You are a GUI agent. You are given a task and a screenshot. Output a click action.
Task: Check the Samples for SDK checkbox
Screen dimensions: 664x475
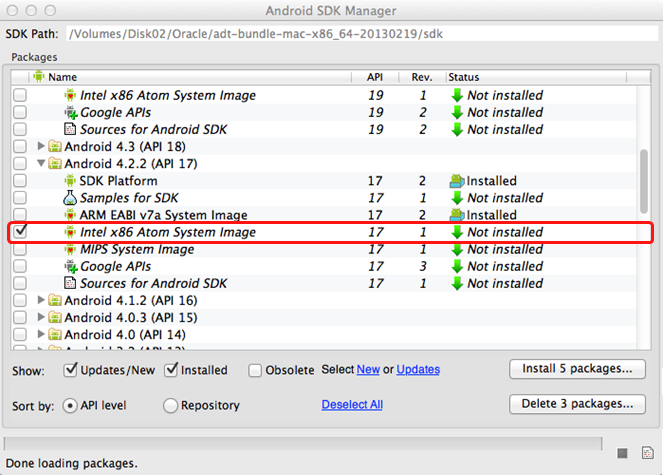(x=20, y=198)
